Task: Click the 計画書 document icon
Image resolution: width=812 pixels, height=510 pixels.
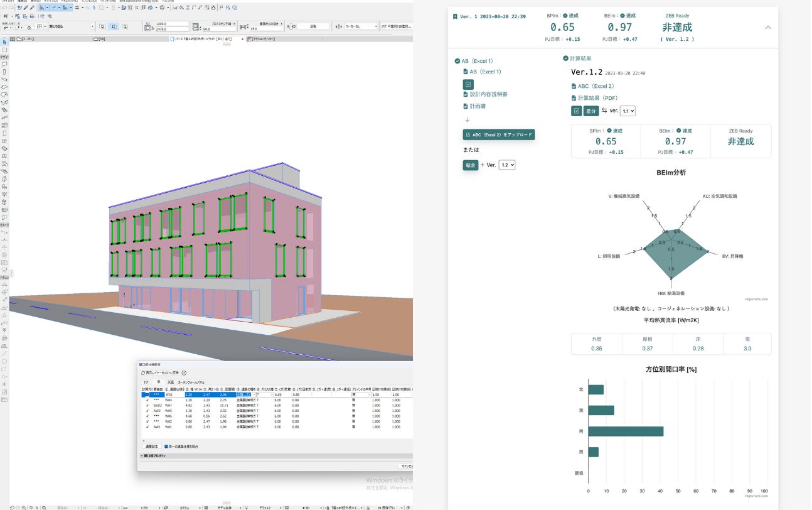Action: coord(465,106)
